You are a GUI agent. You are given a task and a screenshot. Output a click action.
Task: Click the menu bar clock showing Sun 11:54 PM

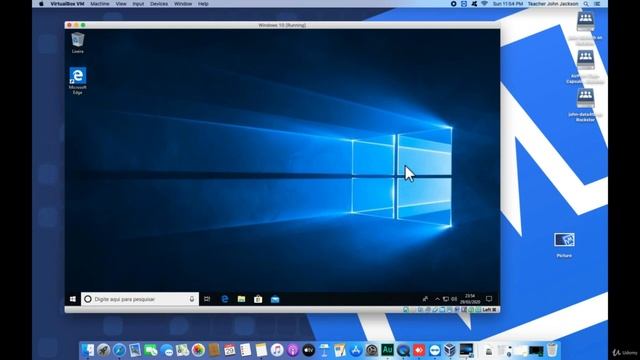click(508, 4)
